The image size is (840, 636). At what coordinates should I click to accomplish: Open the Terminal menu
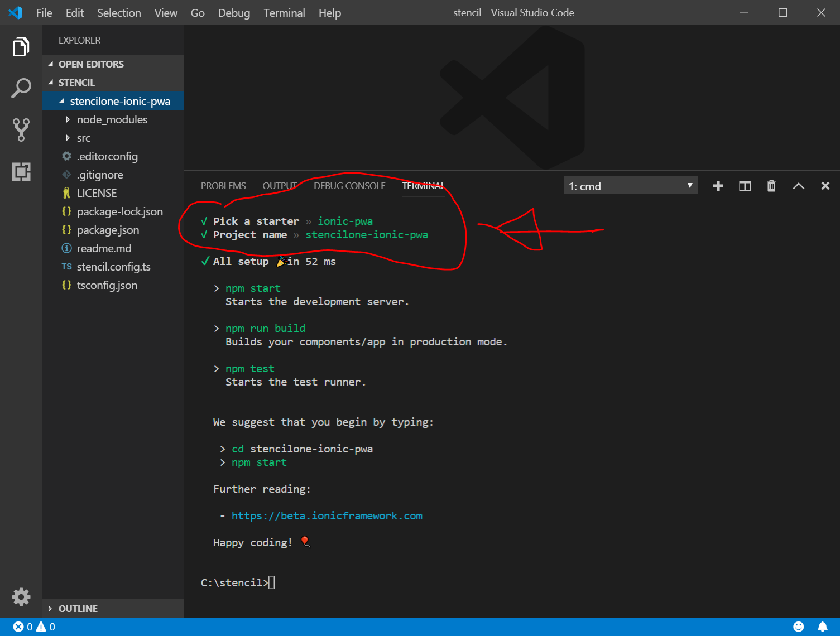coord(284,13)
